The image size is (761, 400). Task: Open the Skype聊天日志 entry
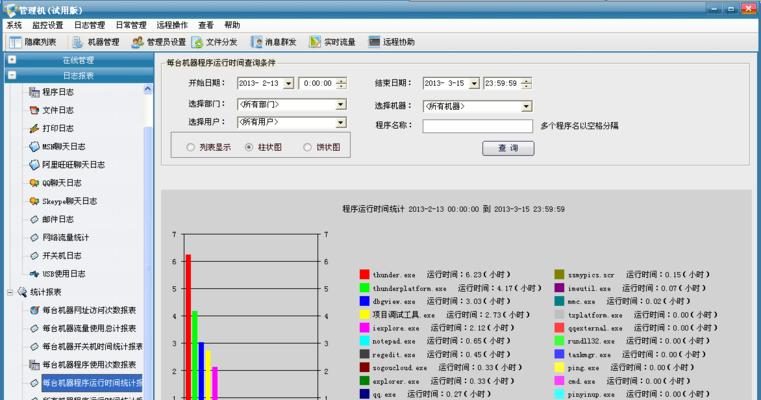(63, 201)
